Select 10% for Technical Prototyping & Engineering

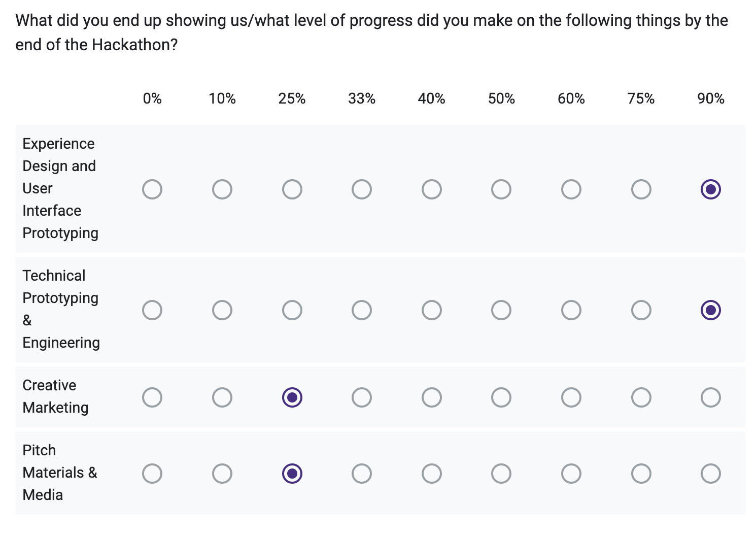(x=222, y=310)
